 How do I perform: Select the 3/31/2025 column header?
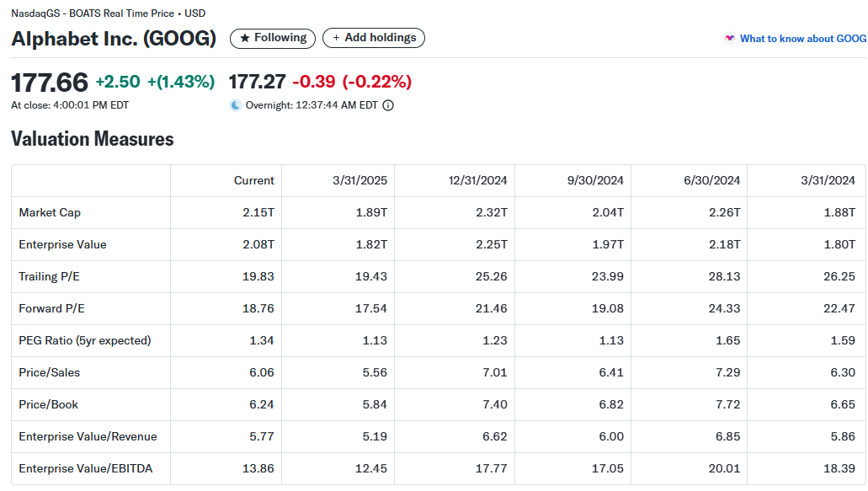click(x=359, y=180)
